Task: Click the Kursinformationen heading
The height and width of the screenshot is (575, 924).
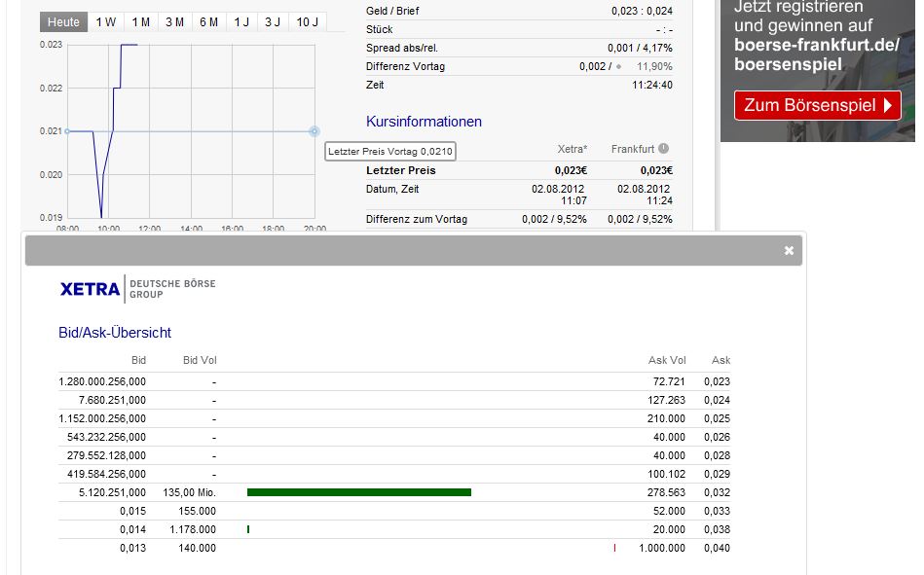Action: coord(424,122)
